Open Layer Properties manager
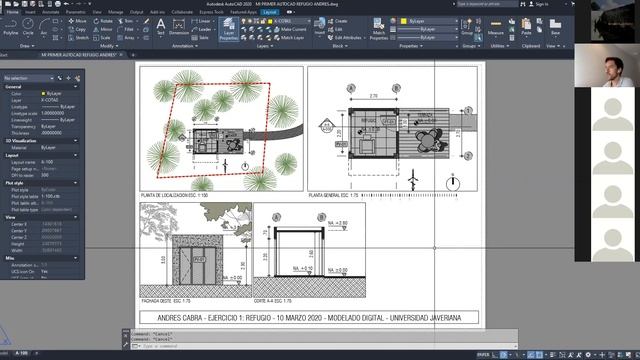The image size is (640, 360). click(229, 29)
